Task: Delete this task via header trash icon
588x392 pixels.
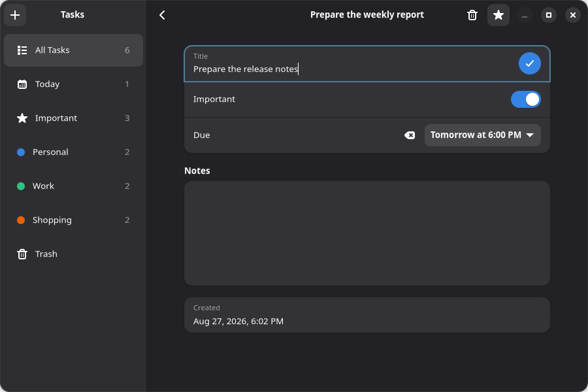Action: pos(472,15)
